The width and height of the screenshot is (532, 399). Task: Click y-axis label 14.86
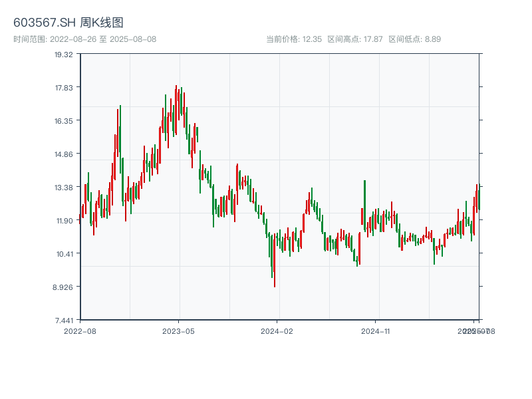tap(64, 154)
